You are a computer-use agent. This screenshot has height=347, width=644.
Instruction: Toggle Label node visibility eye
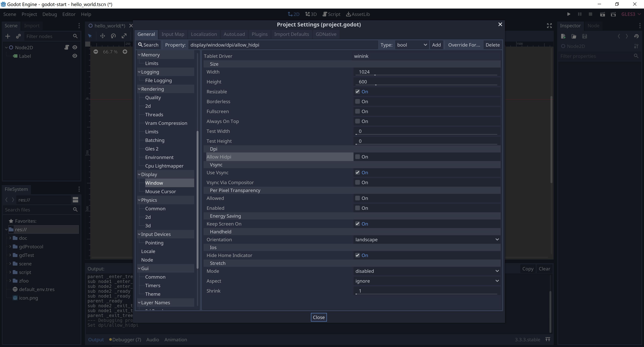[x=75, y=56]
